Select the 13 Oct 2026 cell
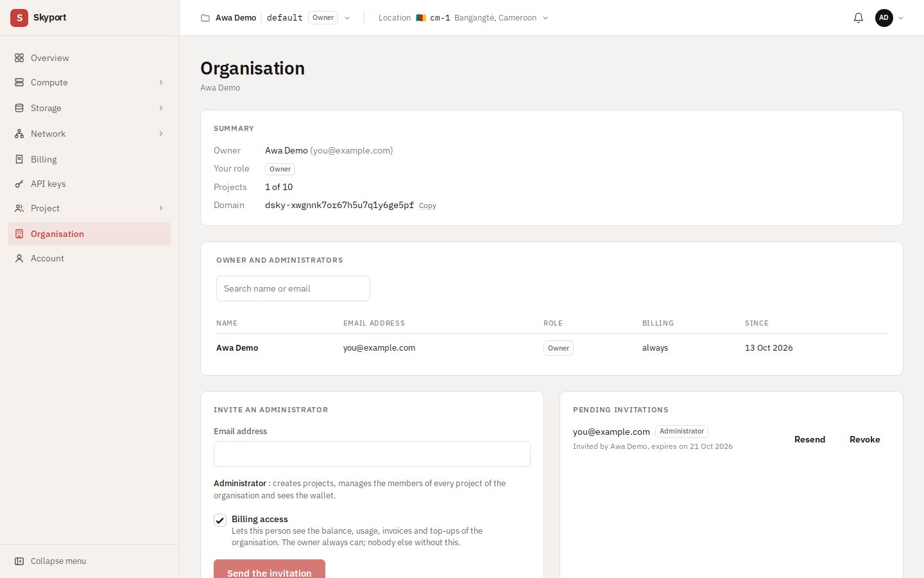This screenshot has width=924, height=578. pos(769,348)
